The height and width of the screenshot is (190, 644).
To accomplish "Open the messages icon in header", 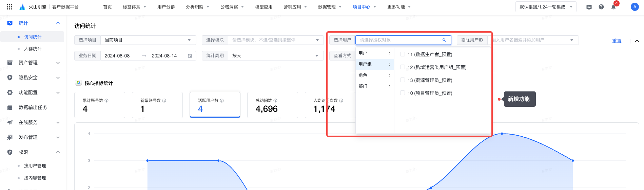I will [x=589, y=7].
